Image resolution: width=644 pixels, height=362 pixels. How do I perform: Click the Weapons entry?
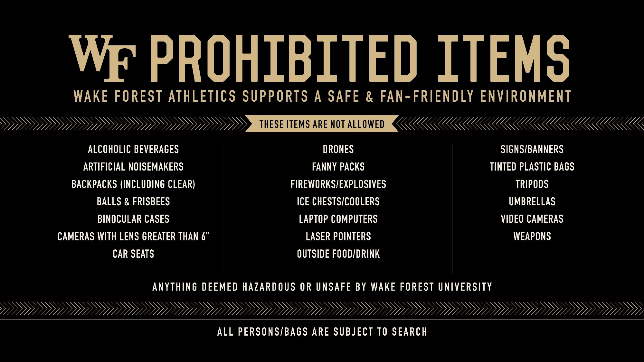532,237
